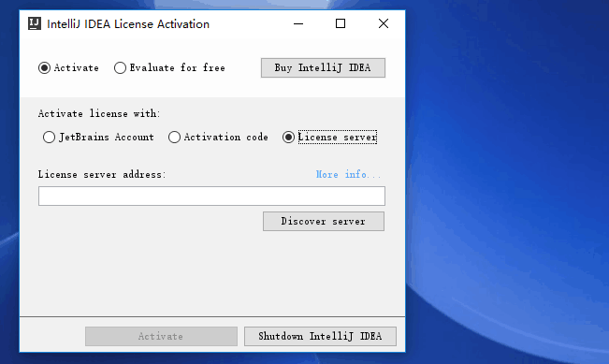Minimize the License Activation window
This screenshot has height=364, width=609.
[x=298, y=23]
